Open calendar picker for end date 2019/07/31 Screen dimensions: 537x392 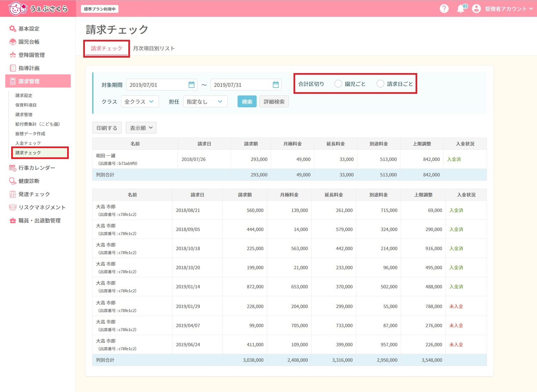276,85
